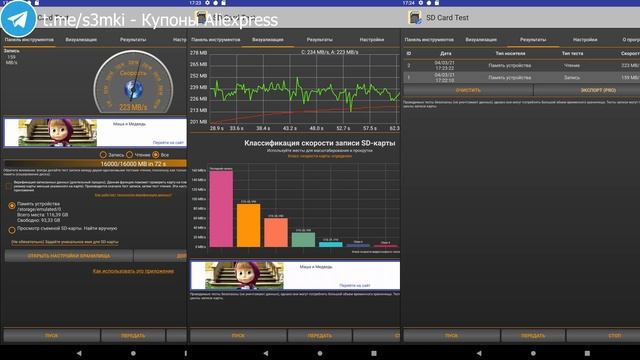Open Визуализация tab in the left panel

81,40
